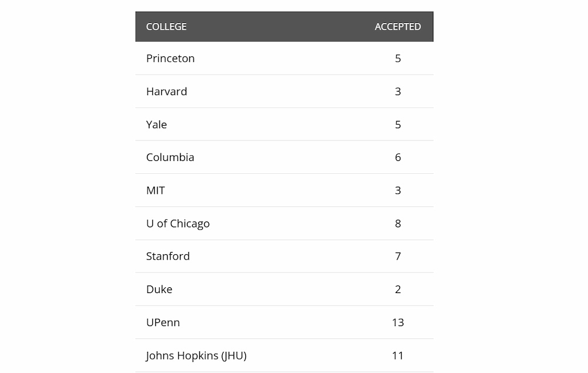Select UPenn's accepted number 13

pos(398,322)
